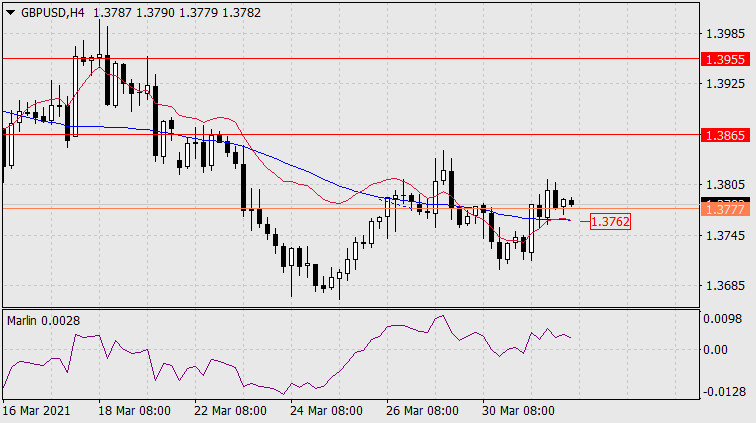Click the 0.0098 Marlin scale value
This screenshot has height=423, width=756.
coord(722,319)
